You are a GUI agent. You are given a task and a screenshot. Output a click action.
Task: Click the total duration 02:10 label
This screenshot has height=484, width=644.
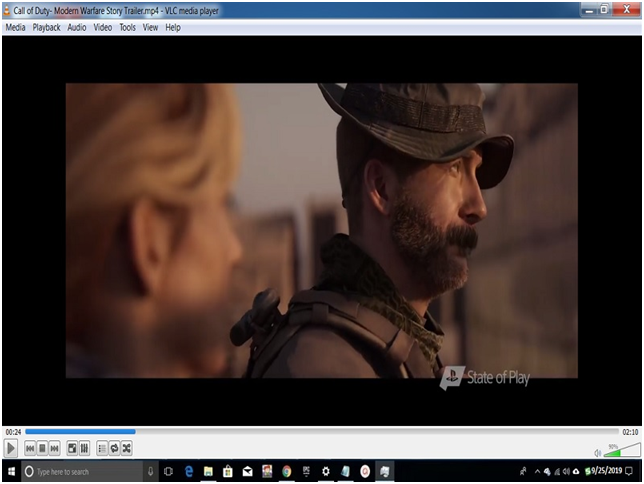(x=630, y=432)
